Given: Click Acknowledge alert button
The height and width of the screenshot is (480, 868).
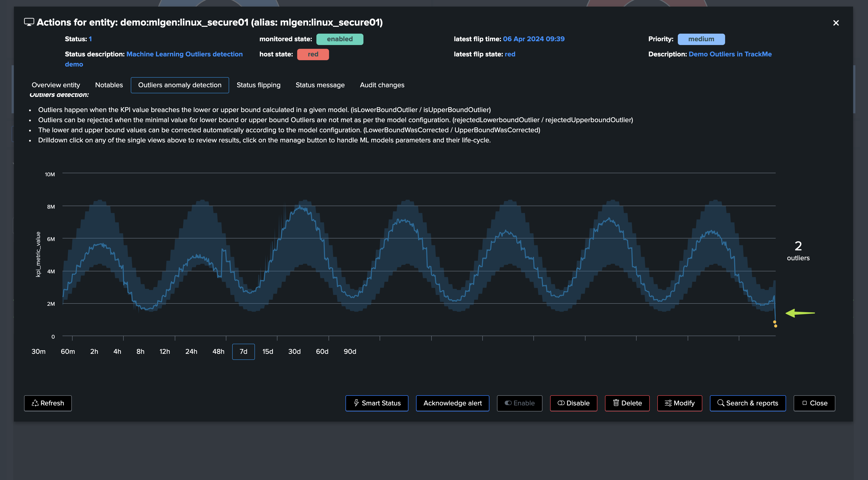Looking at the screenshot, I should tap(452, 403).
